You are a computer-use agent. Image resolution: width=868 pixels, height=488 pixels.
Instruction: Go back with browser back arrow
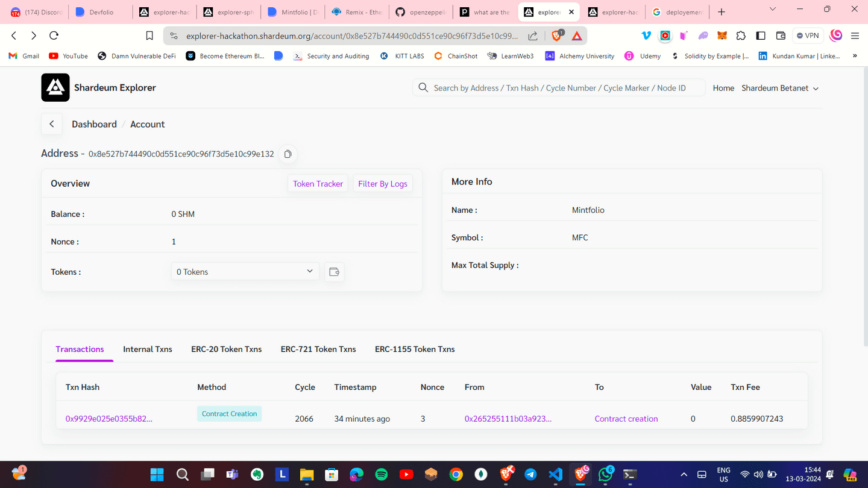pos(14,36)
